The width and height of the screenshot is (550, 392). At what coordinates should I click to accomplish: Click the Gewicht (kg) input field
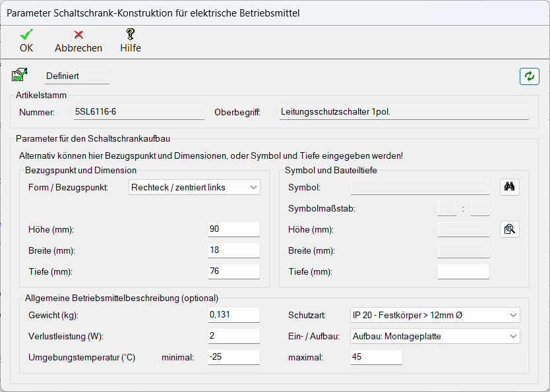tap(233, 316)
